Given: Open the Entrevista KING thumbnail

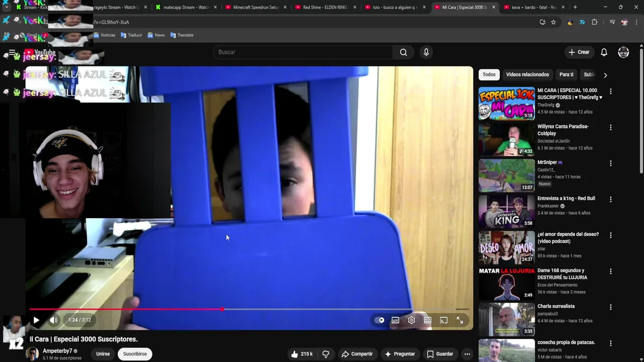Looking at the screenshot, I should click(507, 212).
